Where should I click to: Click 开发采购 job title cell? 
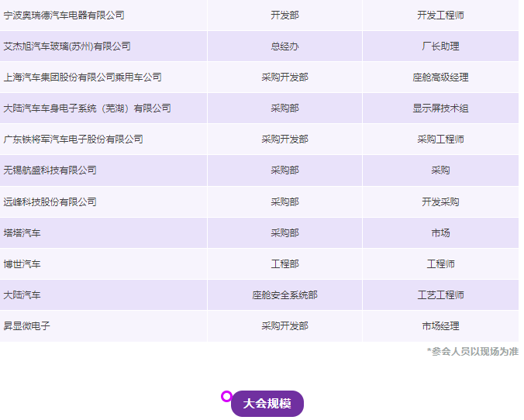click(x=440, y=201)
